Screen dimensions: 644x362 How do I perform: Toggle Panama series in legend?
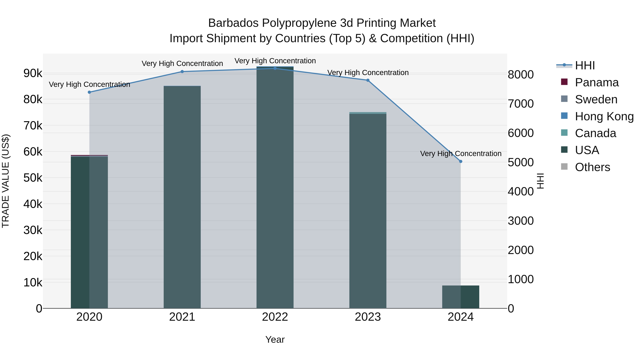coord(590,82)
